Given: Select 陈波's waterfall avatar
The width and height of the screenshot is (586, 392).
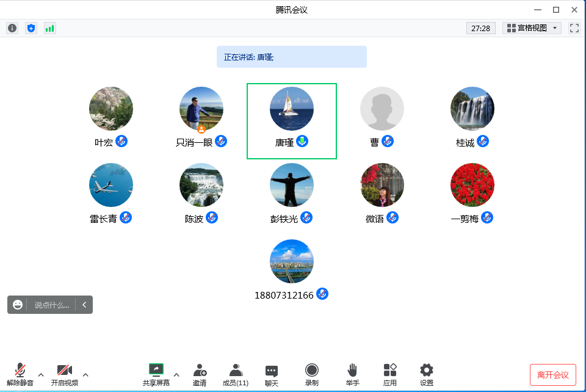Looking at the screenshot, I should [x=201, y=185].
